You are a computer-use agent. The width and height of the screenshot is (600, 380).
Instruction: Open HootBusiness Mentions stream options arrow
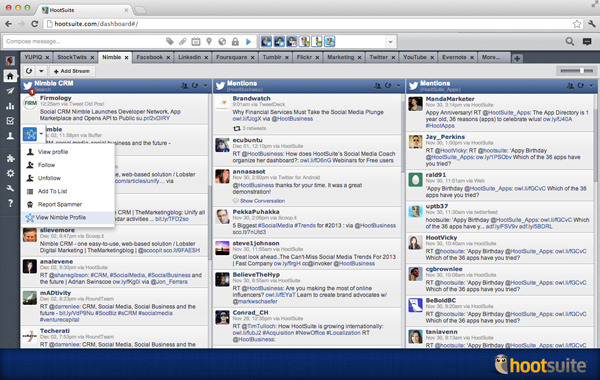[x=398, y=85]
